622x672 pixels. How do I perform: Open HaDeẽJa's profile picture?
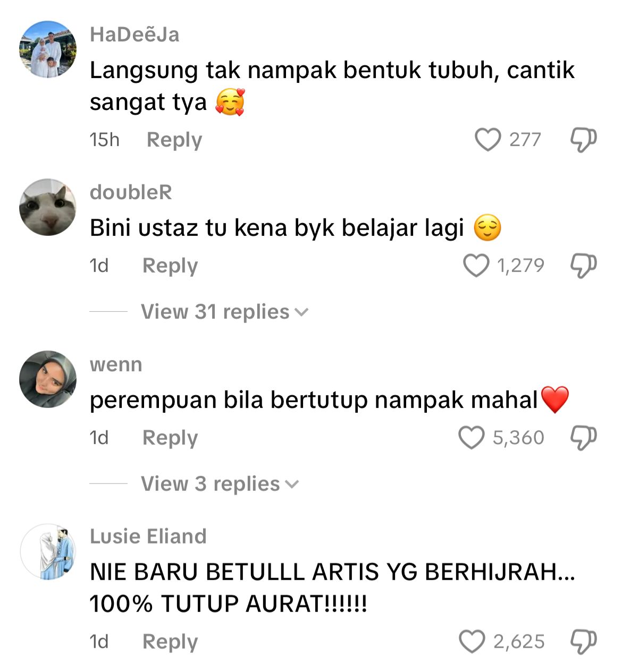coord(48,49)
